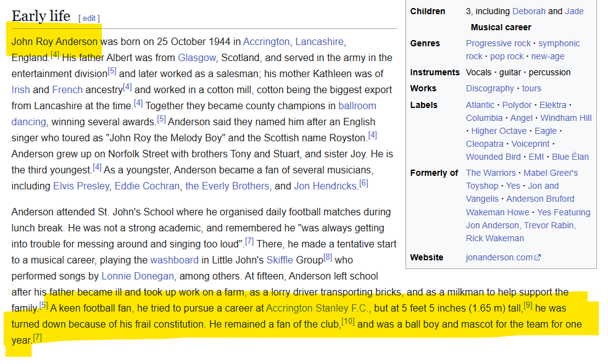This screenshot has width=608, height=364.
Task: Open the Jon and Vangelis link
Action: pos(512,192)
